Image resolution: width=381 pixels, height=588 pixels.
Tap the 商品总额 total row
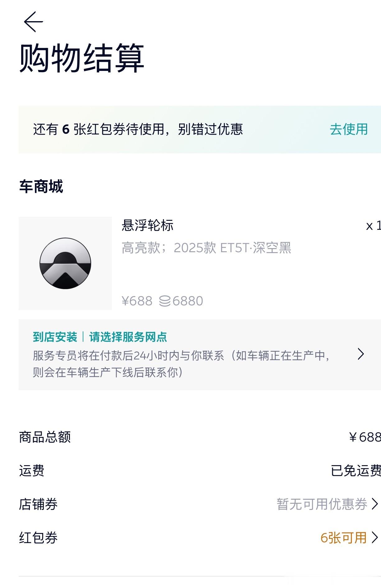click(200, 437)
